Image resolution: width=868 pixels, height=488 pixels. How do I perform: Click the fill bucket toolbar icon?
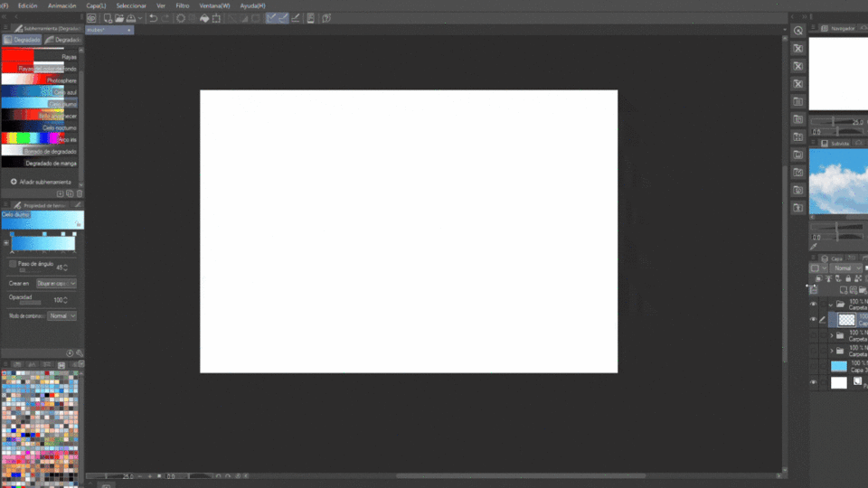click(204, 18)
